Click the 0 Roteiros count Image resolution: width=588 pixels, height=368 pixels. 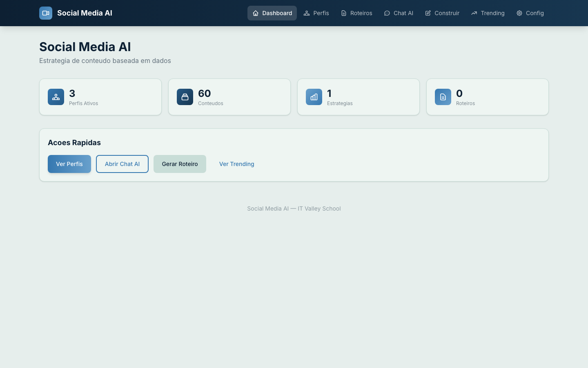(x=459, y=93)
